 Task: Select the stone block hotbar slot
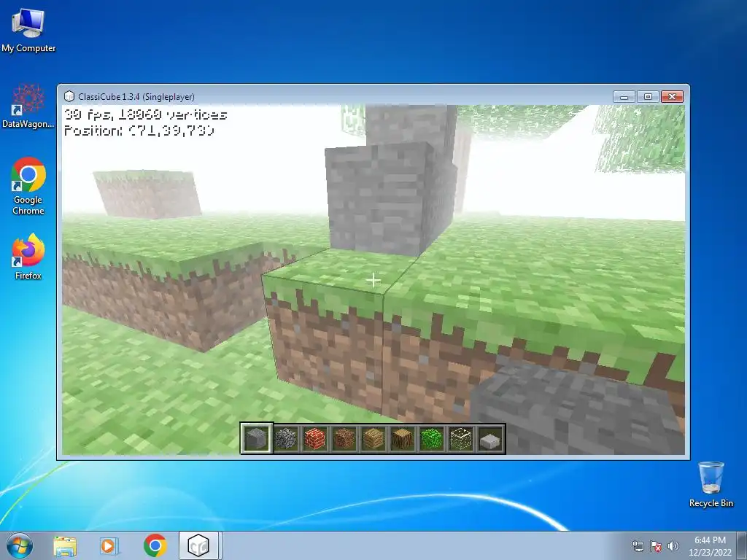click(257, 438)
